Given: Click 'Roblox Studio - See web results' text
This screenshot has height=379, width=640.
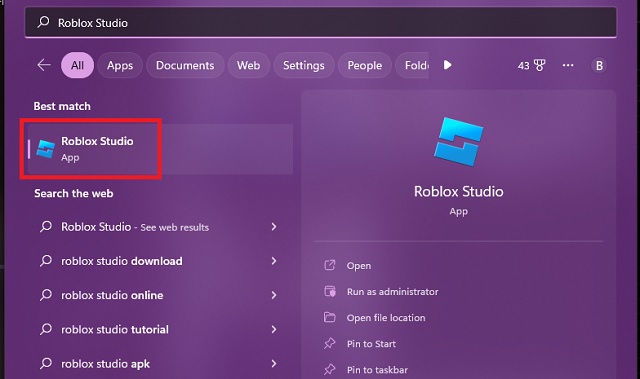Looking at the screenshot, I should click(x=135, y=227).
